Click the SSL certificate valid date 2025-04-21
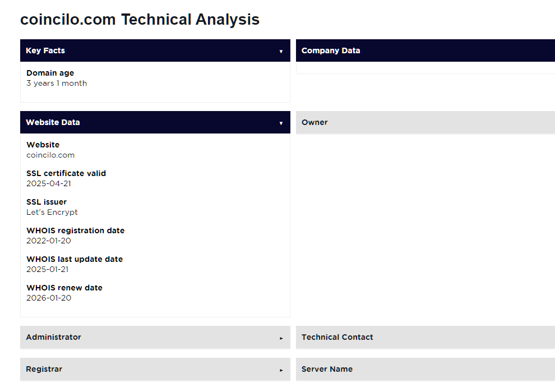 click(49, 184)
